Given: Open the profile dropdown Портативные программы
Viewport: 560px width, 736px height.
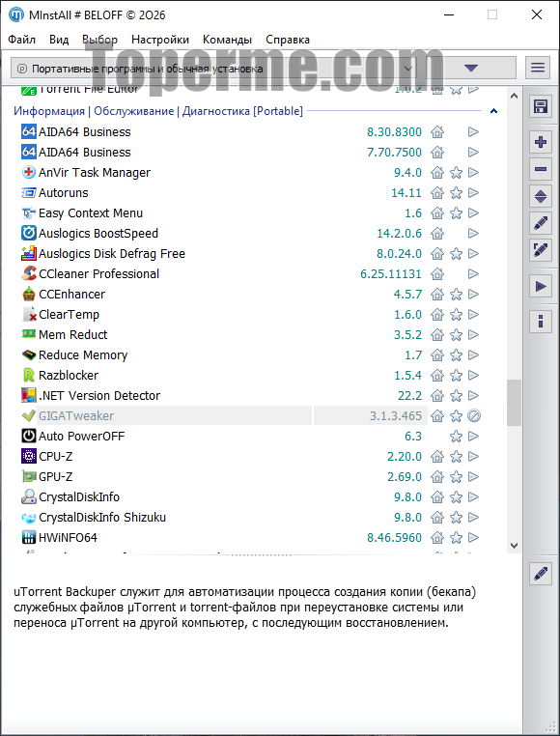Looking at the screenshot, I should point(213,69).
